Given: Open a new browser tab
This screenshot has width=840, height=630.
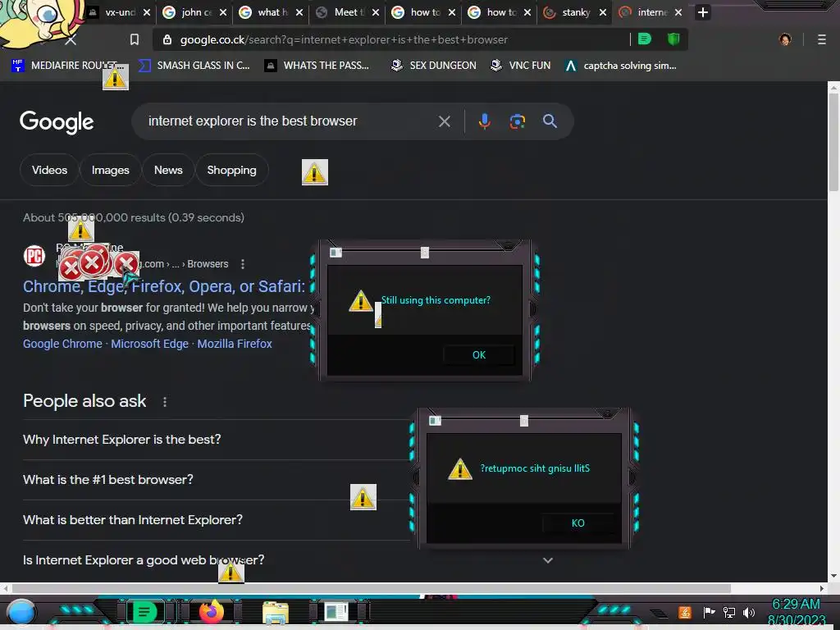Looking at the screenshot, I should [x=703, y=12].
